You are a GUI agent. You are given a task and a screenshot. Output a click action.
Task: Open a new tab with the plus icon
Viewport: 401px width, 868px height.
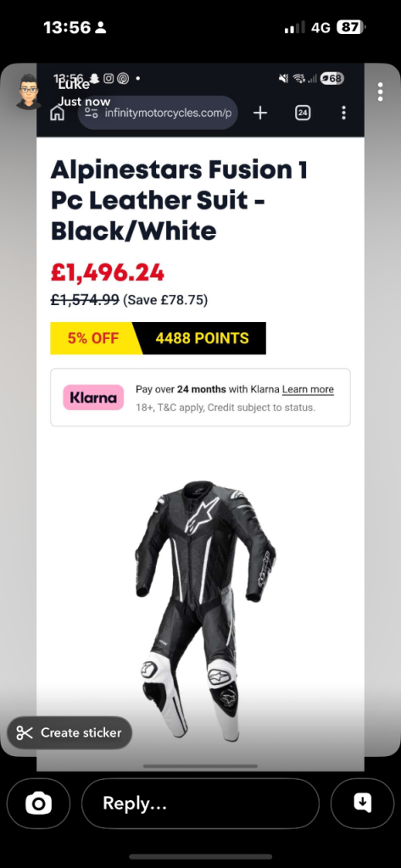coord(259,113)
